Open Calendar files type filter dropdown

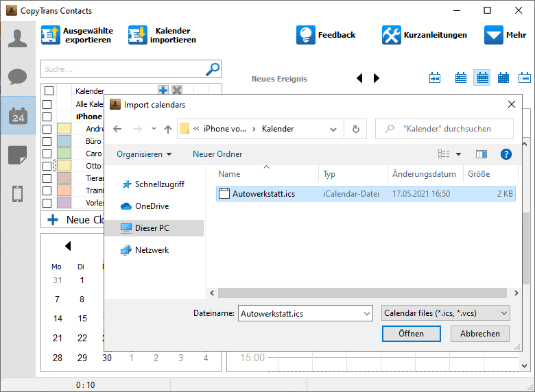446,313
